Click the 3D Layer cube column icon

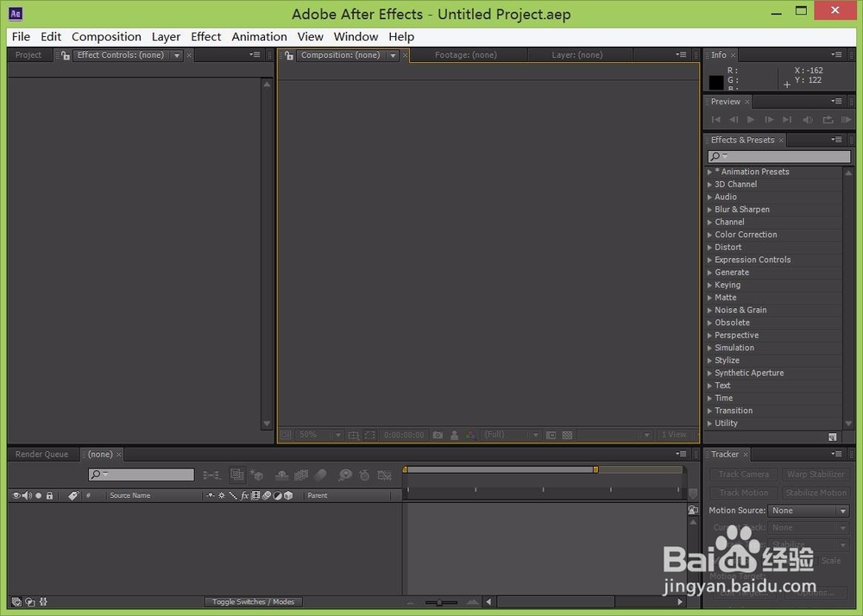click(288, 495)
